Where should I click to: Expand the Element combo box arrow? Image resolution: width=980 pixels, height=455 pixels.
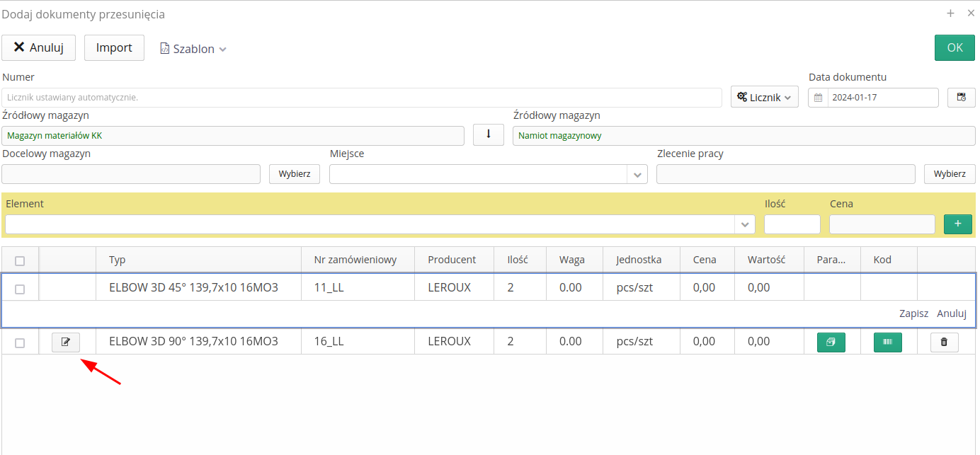745,224
